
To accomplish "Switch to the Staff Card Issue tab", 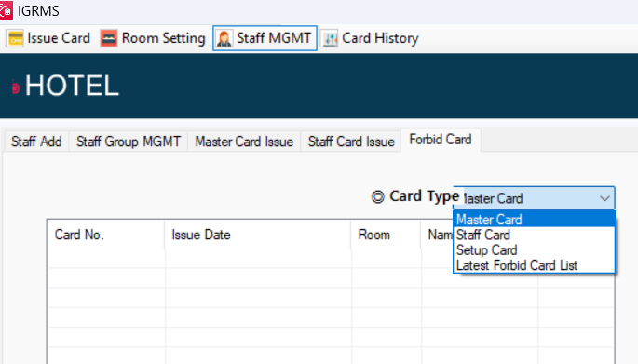I will [x=351, y=142].
